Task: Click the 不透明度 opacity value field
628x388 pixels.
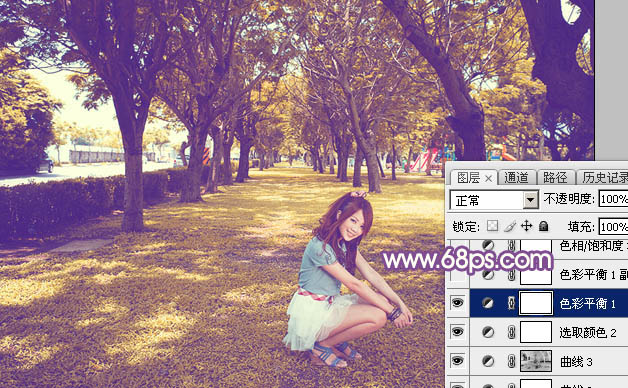Action: click(x=613, y=199)
